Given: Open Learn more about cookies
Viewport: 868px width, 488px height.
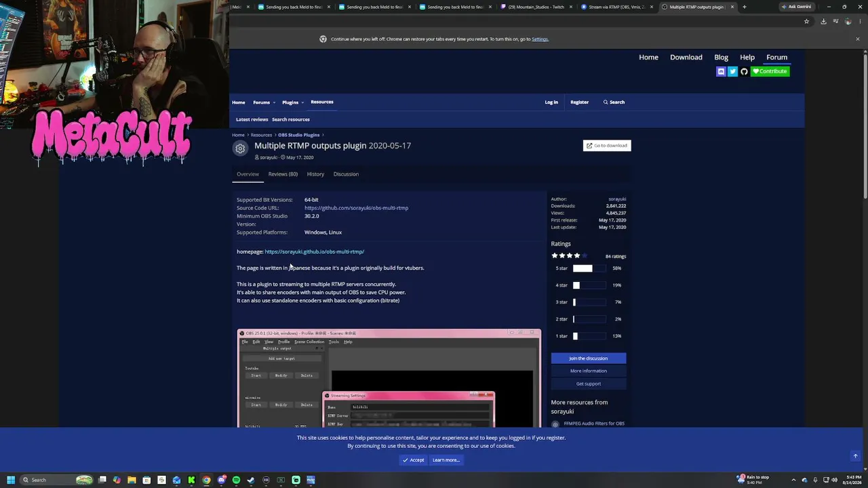Looking at the screenshot, I should 446,460.
